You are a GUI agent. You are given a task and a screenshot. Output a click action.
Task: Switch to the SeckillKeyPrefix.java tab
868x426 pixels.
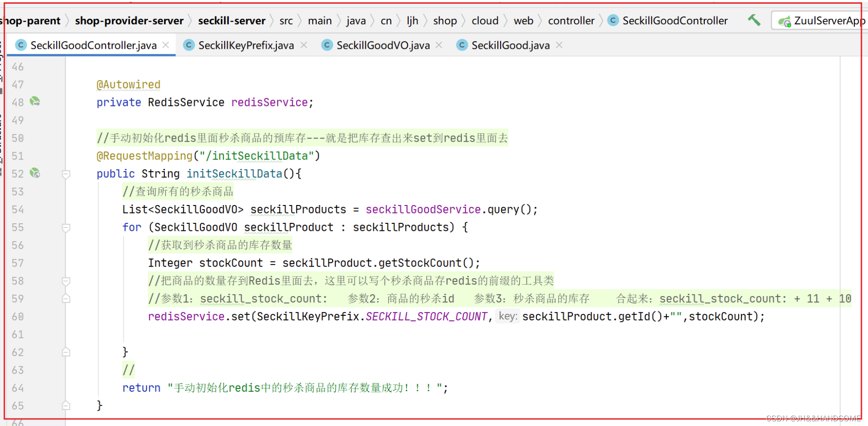tap(246, 45)
